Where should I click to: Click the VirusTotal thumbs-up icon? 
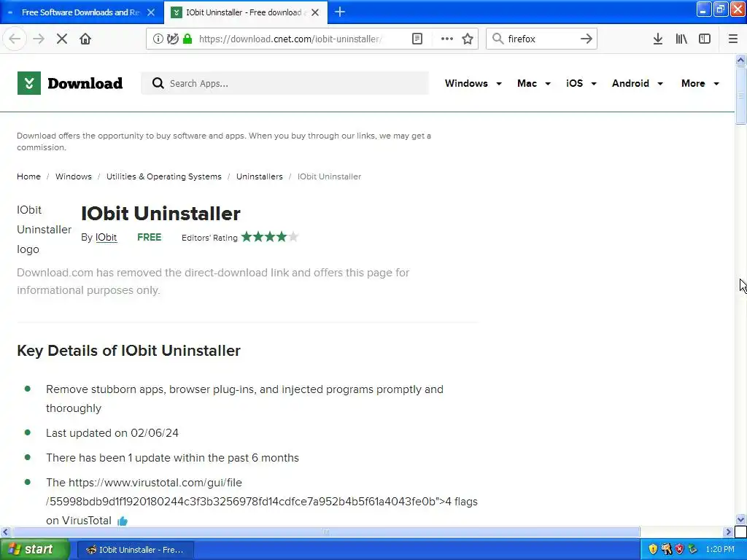[123, 521]
